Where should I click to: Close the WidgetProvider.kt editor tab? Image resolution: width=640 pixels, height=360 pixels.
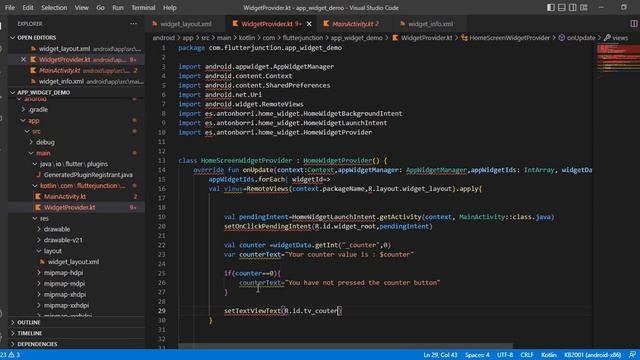coord(309,24)
